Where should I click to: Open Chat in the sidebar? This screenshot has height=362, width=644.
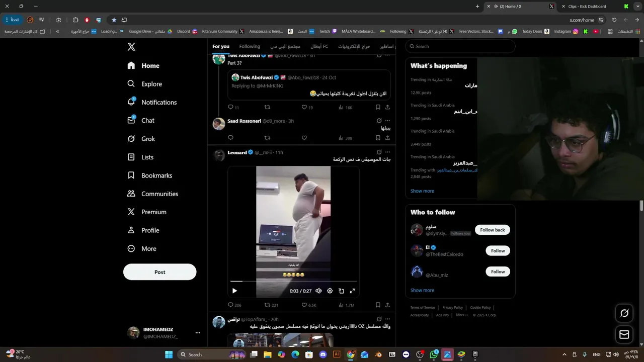[x=141, y=121]
